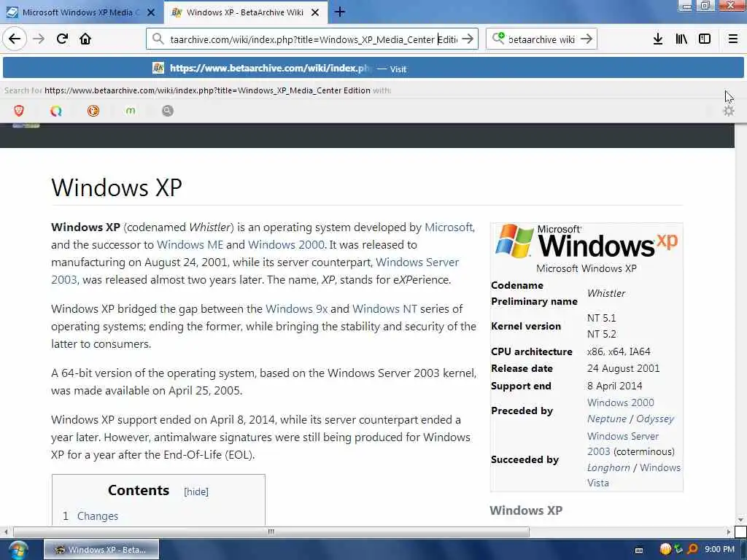Open the Longhorn link in the infobox

(x=608, y=467)
